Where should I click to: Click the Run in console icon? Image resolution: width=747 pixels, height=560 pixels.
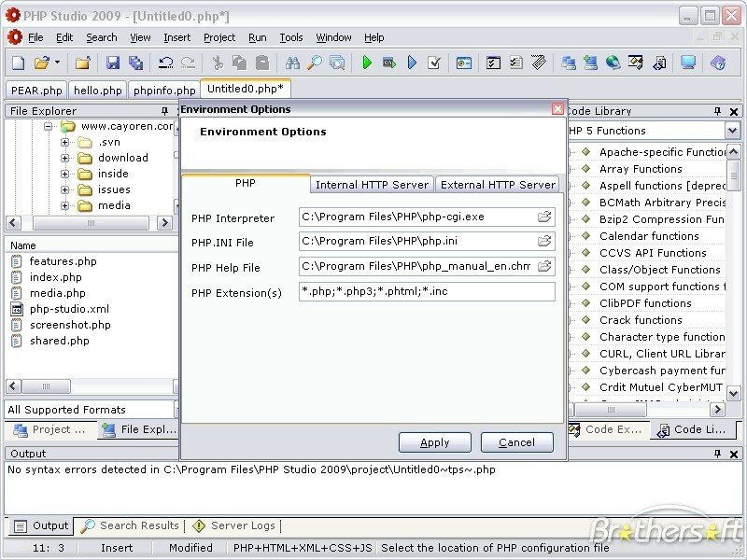click(389, 63)
